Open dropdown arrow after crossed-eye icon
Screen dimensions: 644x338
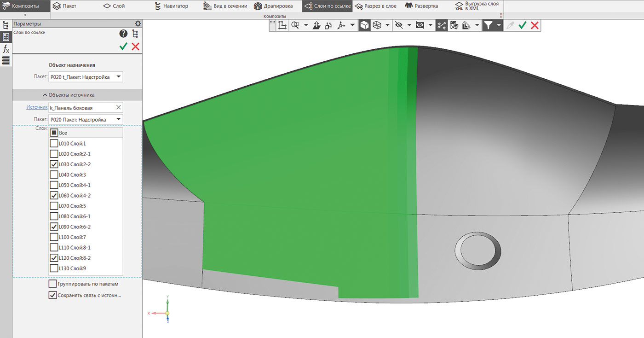(409, 26)
